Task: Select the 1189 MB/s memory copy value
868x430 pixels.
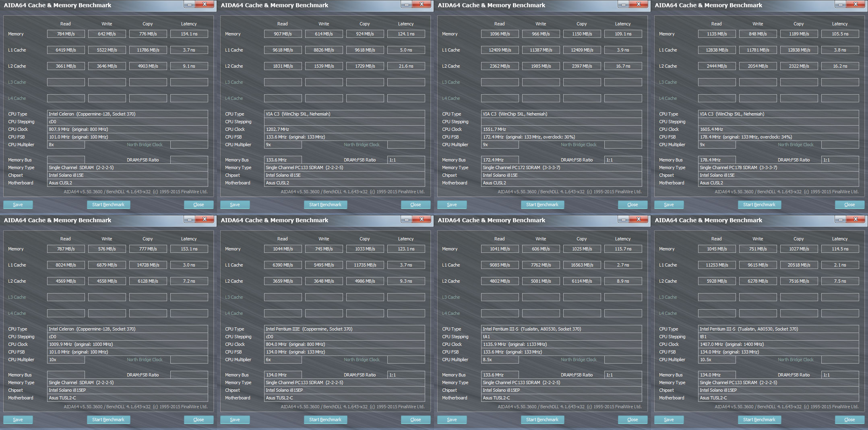Action: [799, 34]
